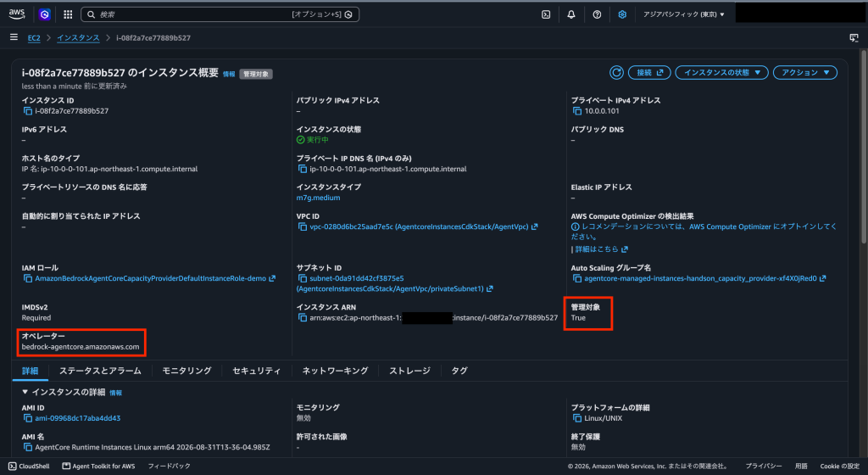
Task: Open the services grid menu icon
Action: pyautogui.click(x=68, y=14)
